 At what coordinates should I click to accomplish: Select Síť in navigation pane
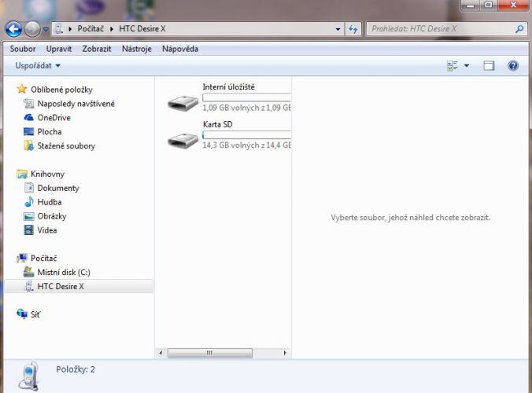click(35, 314)
